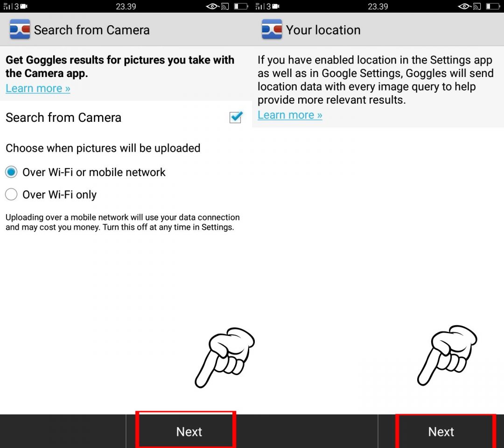The width and height of the screenshot is (504, 448).
Task: Click Goggles app icon on Your location screen
Action: coord(272,29)
